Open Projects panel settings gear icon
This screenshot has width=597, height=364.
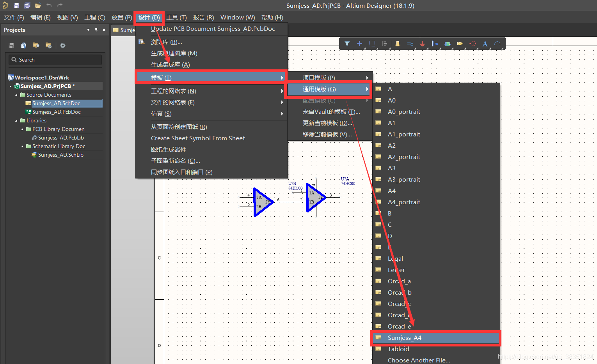(63, 46)
